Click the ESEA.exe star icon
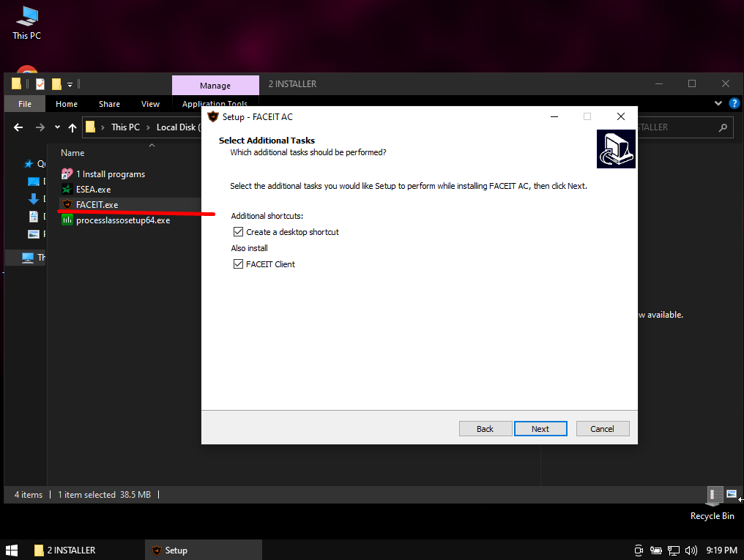The image size is (744, 560). pyautogui.click(x=67, y=189)
